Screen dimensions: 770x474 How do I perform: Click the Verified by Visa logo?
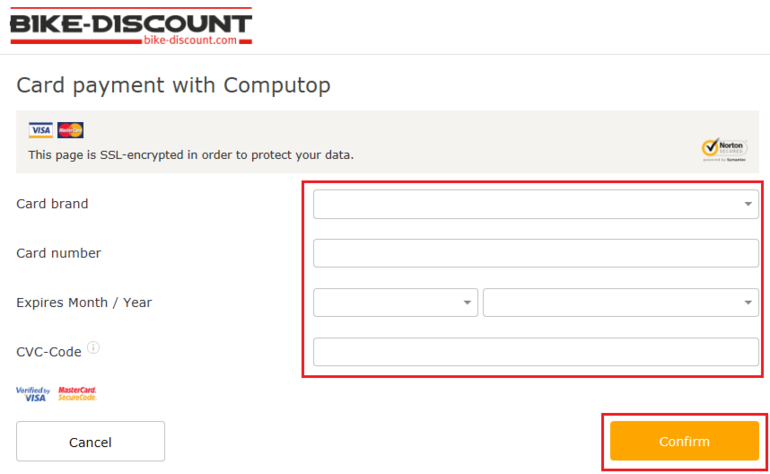tap(33, 394)
